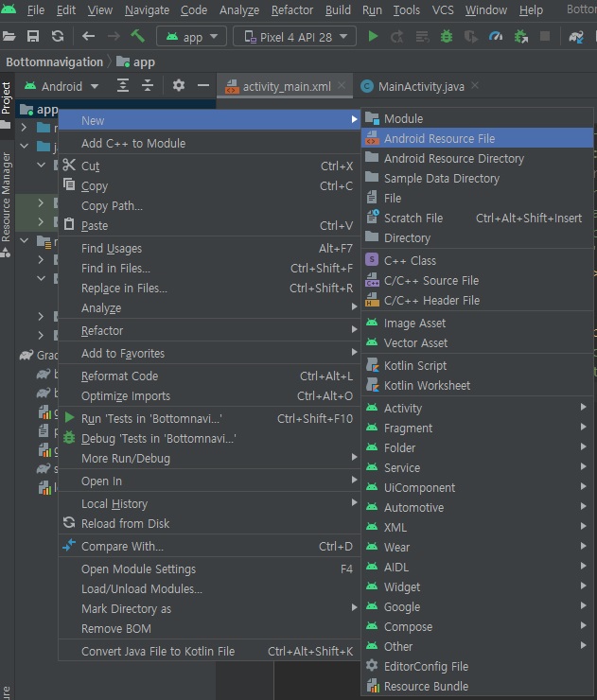The width and height of the screenshot is (597, 700).
Task: Click Paste in context menu
Action: click(x=209, y=225)
